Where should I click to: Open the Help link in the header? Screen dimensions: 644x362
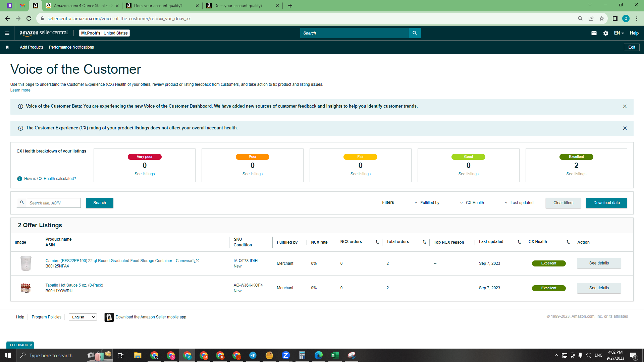pos(634,33)
